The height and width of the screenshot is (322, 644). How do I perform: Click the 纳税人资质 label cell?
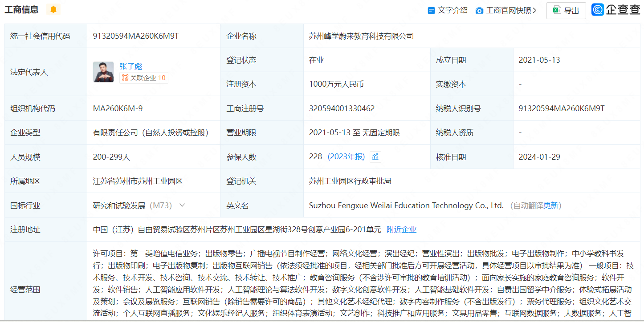click(472, 133)
